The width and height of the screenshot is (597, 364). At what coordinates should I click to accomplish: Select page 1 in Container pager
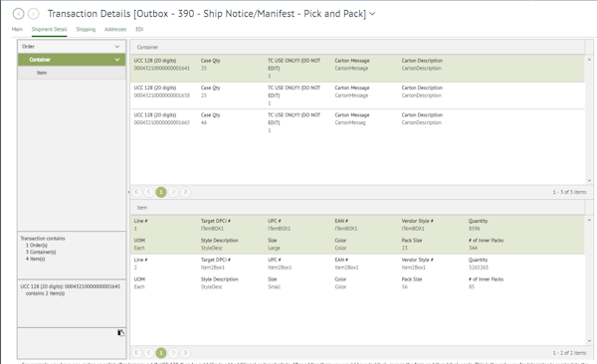(161, 192)
